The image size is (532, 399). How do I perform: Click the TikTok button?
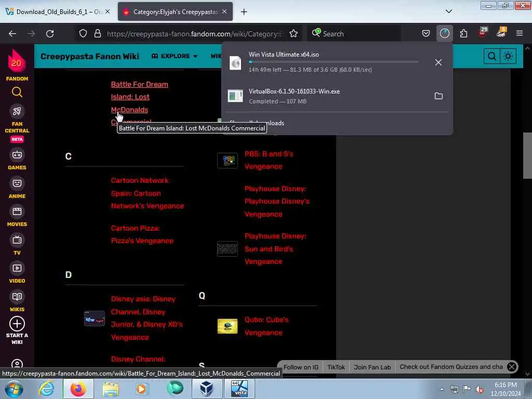click(x=336, y=367)
